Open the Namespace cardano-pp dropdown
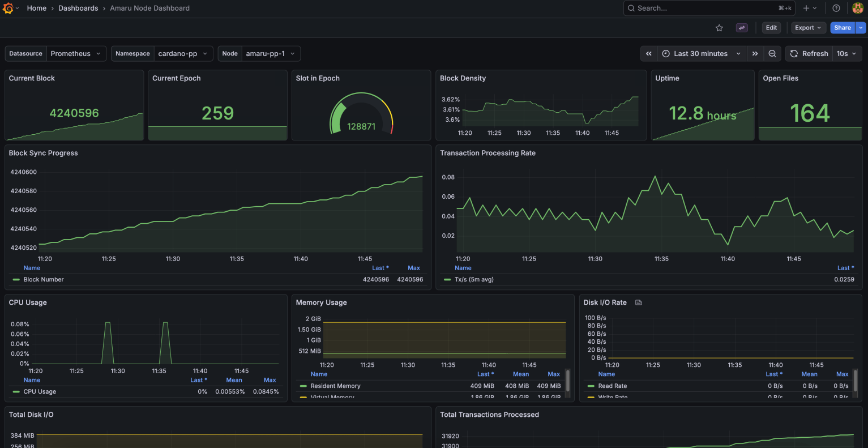868x448 pixels. pyautogui.click(x=183, y=54)
